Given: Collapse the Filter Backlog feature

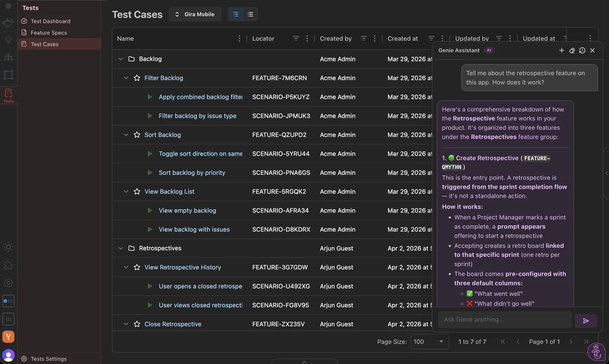Looking at the screenshot, I should point(126,78).
